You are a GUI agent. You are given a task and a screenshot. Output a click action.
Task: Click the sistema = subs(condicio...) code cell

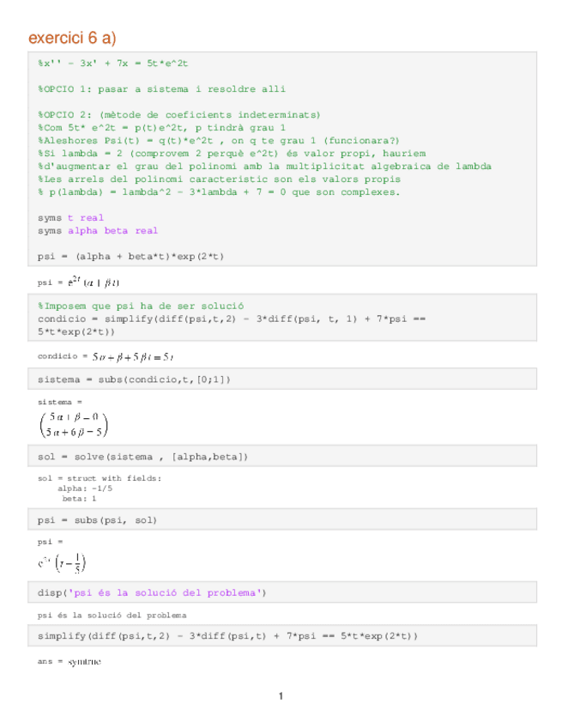pos(134,379)
